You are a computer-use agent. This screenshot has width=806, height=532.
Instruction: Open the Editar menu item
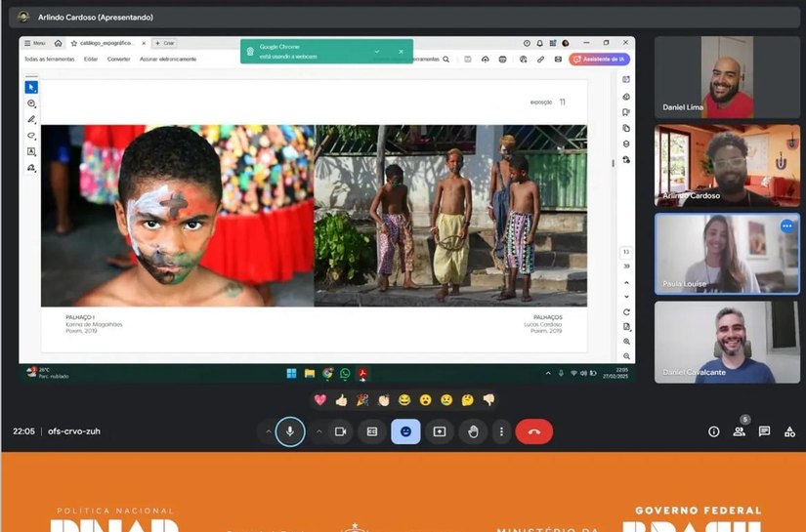click(x=91, y=59)
